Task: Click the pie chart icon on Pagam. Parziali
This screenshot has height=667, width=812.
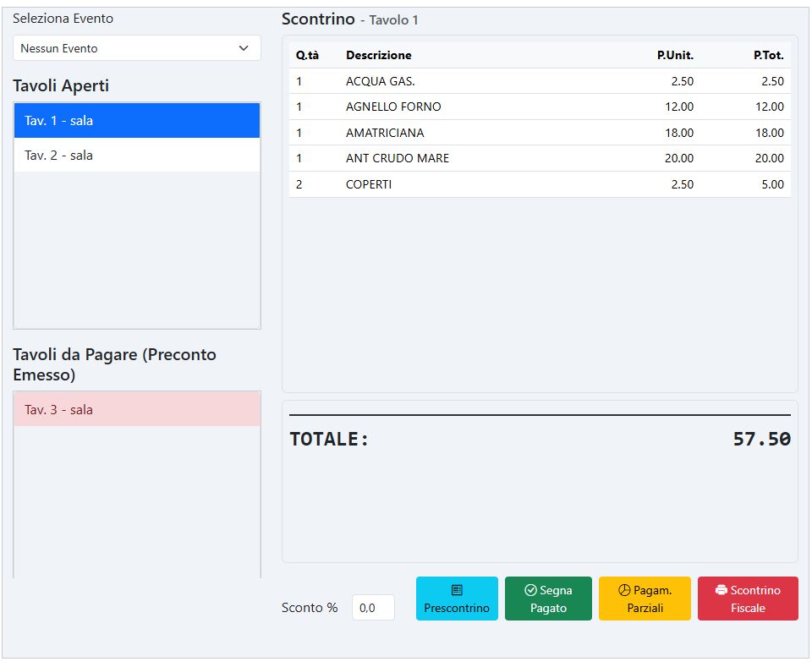Action: click(625, 590)
